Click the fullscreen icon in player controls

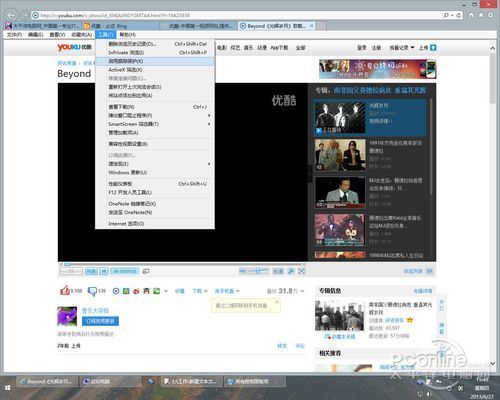(301, 271)
